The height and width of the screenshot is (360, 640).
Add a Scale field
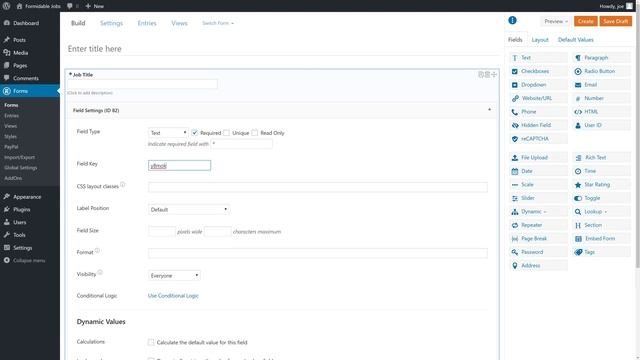[538, 184]
